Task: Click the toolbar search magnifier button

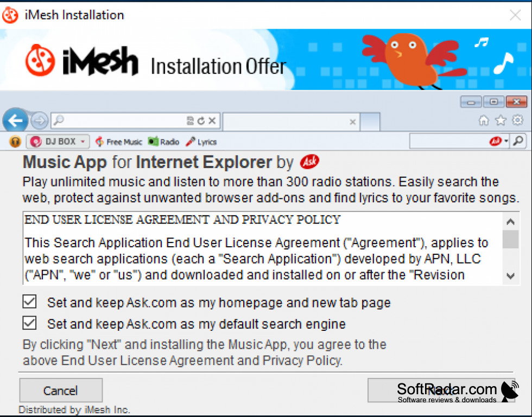Action: click(x=518, y=141)
